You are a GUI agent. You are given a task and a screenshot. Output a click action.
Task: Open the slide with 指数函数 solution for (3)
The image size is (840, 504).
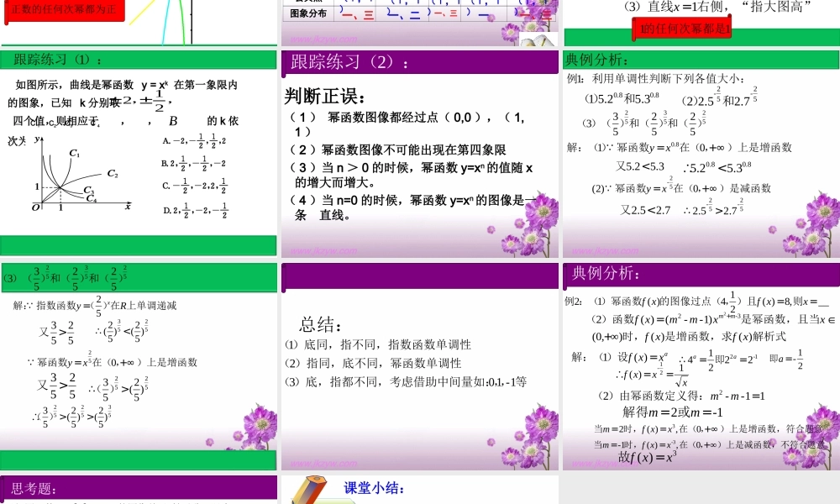tap(139, 366)
